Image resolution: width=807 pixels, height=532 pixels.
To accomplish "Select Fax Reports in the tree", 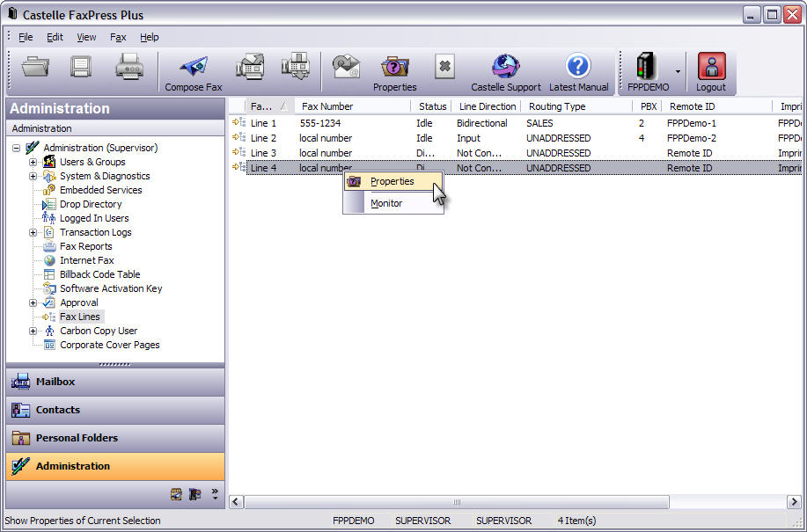I will click(85, 246).
